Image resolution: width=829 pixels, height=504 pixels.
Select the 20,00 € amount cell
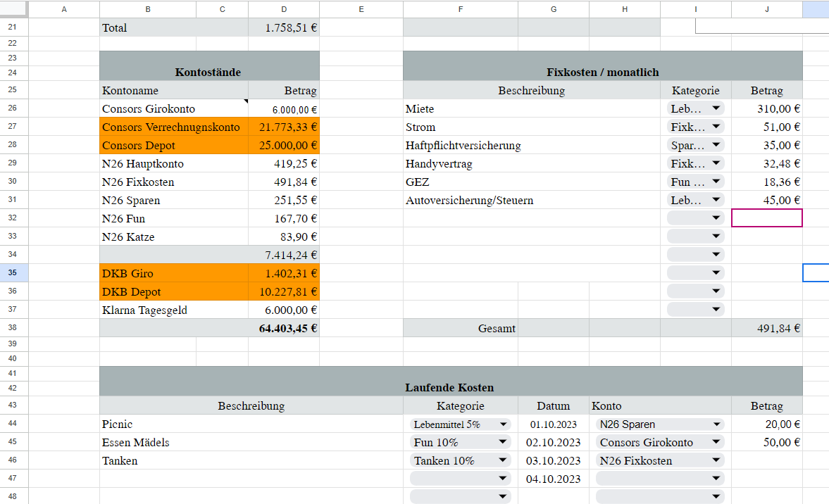tap(766, 424)
